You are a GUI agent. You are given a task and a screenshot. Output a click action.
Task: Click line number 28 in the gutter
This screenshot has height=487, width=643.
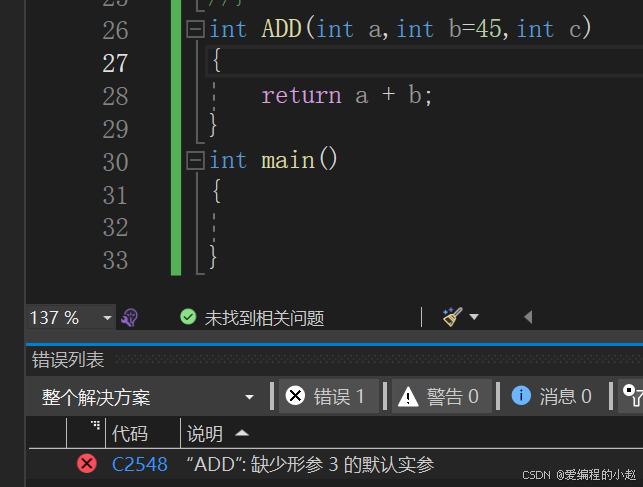pyautogui.click(x=115, y=96)
